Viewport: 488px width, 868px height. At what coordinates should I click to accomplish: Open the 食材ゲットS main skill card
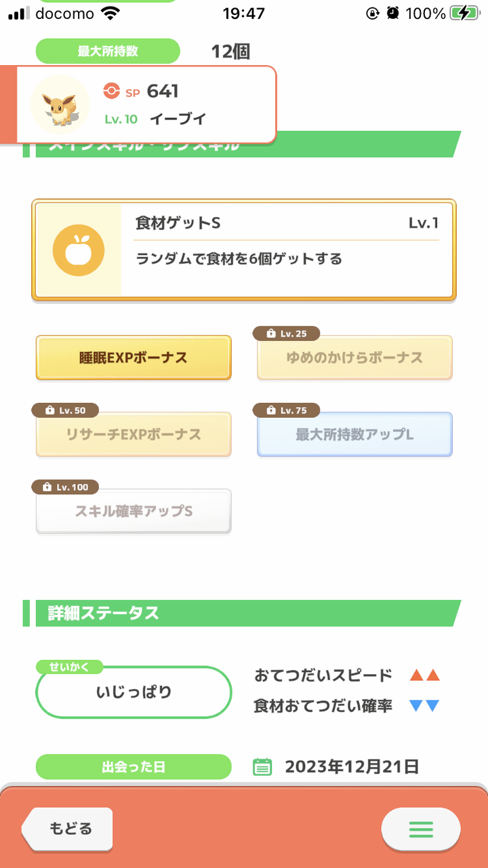(x=244, y=250)
